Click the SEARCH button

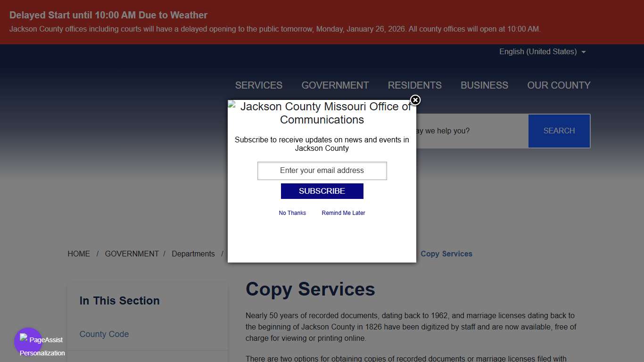pyautogui.click(x=559, y=131)
